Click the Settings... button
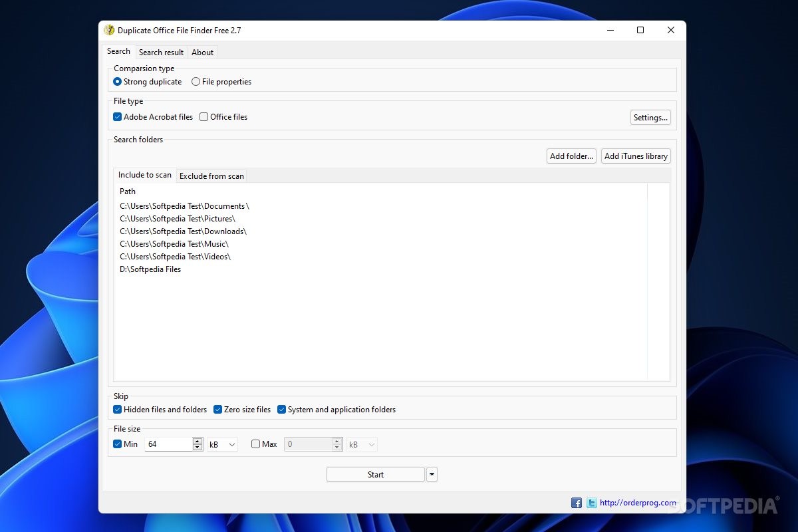Screen dimensions: 798x532 point(650,118)
